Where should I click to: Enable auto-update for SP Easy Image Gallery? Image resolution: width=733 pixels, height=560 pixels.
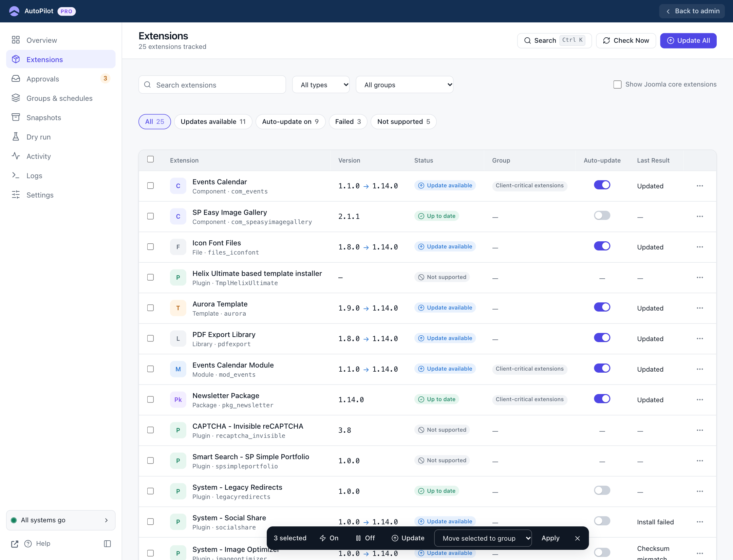point(602,216)
